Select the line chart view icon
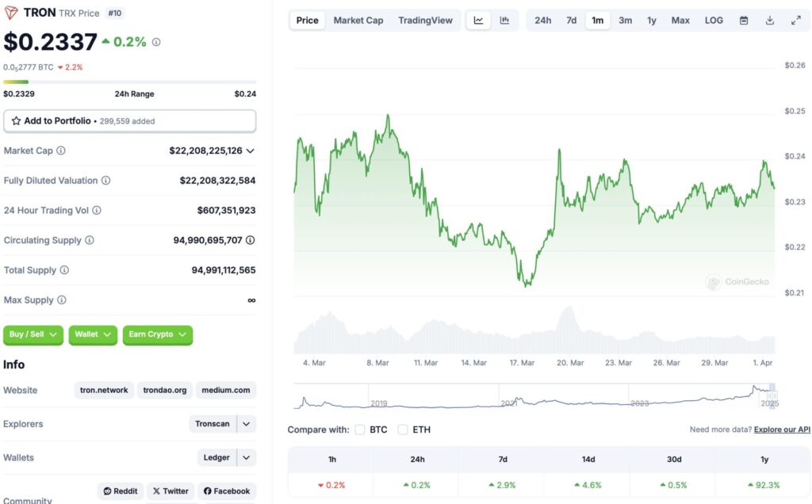The height and width of the screenshot is (504, 812). pos(478,20)
